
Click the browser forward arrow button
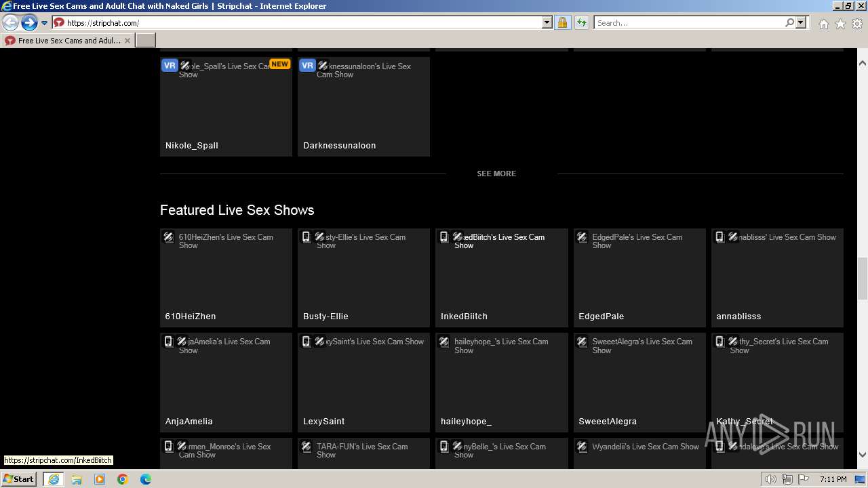click(x=29, y=23)
